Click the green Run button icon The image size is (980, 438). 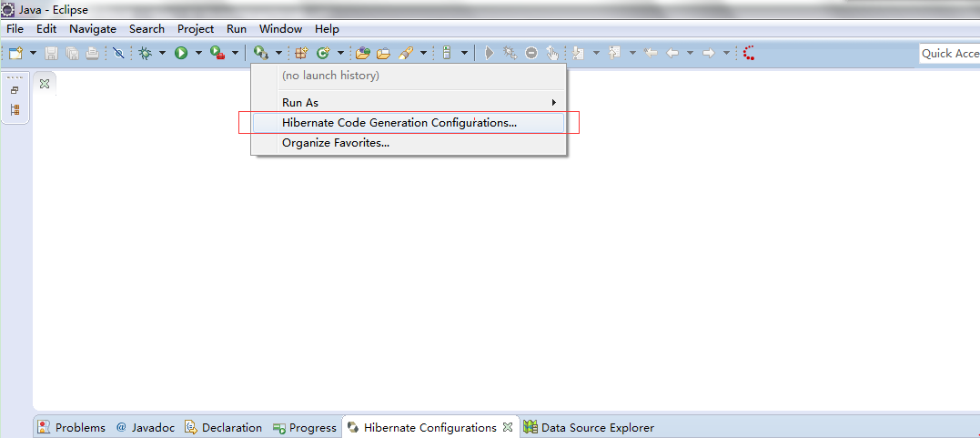(x=181, y=53)
